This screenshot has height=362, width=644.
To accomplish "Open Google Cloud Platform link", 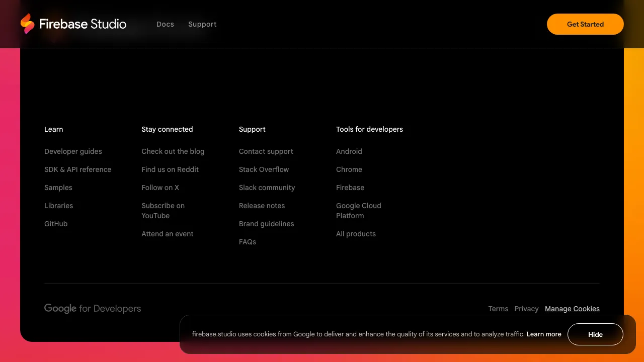I will pyautogui.click(x=358, y=211).
